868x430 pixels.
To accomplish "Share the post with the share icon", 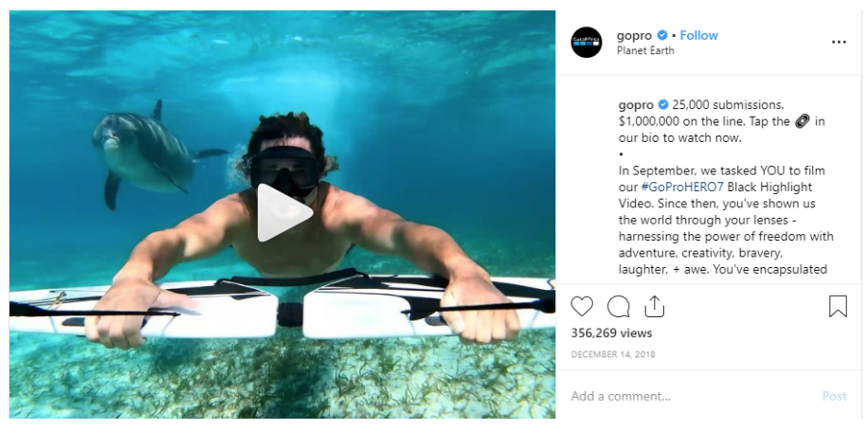I will (655, 306).
